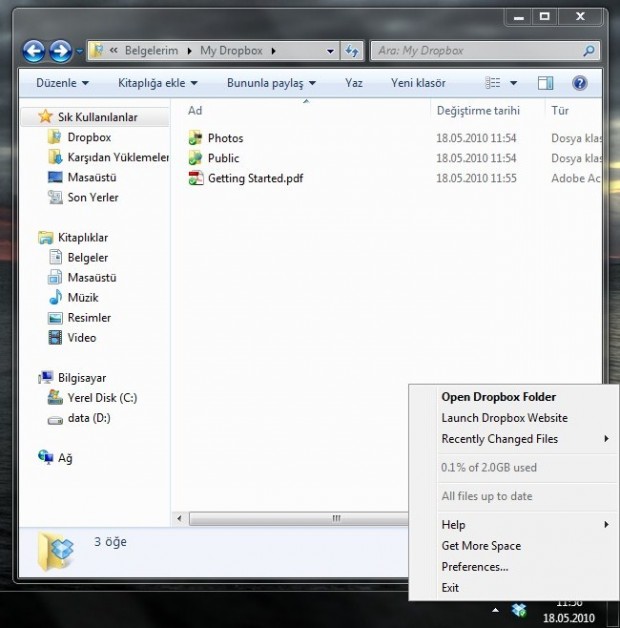Click Belgelerim in the address breadcrumb
Image resolution: width=620 pixels, height=628 pixels.
tap(151, 51)
